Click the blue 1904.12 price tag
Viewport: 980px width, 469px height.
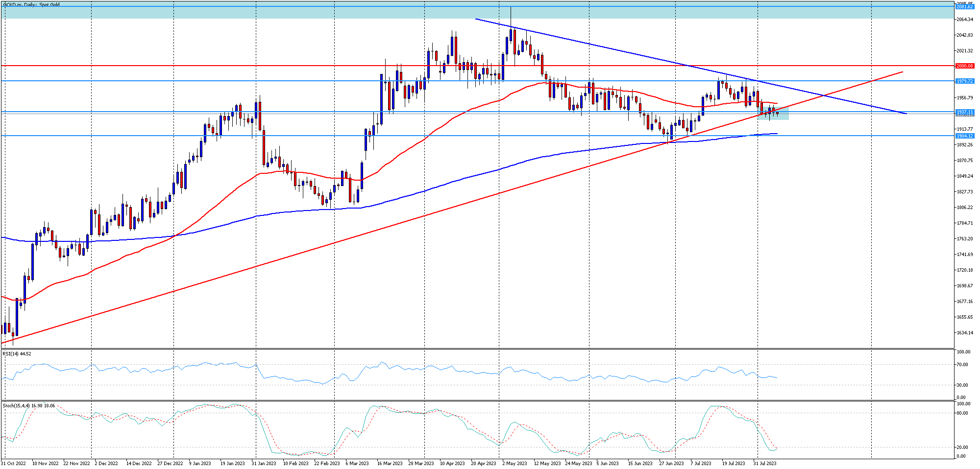tap(965, 136)
